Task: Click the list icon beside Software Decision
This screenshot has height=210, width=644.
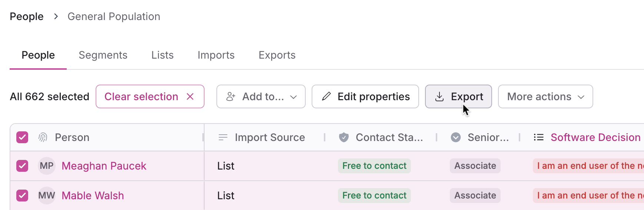Action: 538,138
